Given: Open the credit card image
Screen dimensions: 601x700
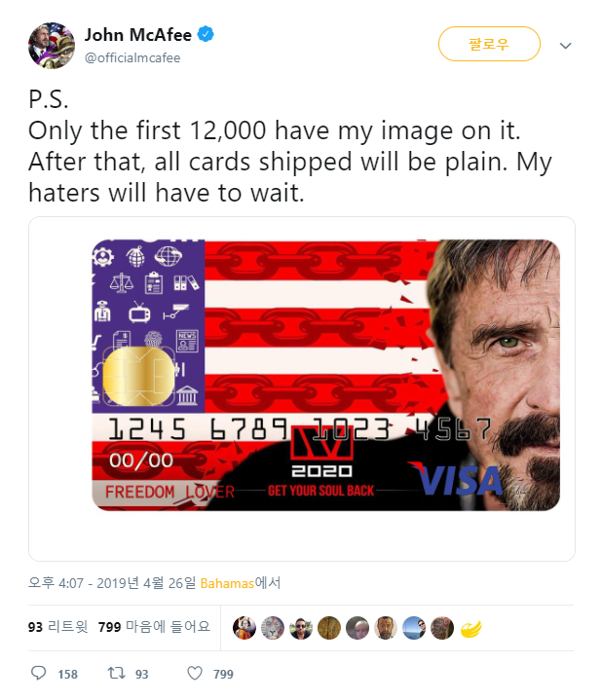Looking at the screenshot, I should tap(325, 375).
